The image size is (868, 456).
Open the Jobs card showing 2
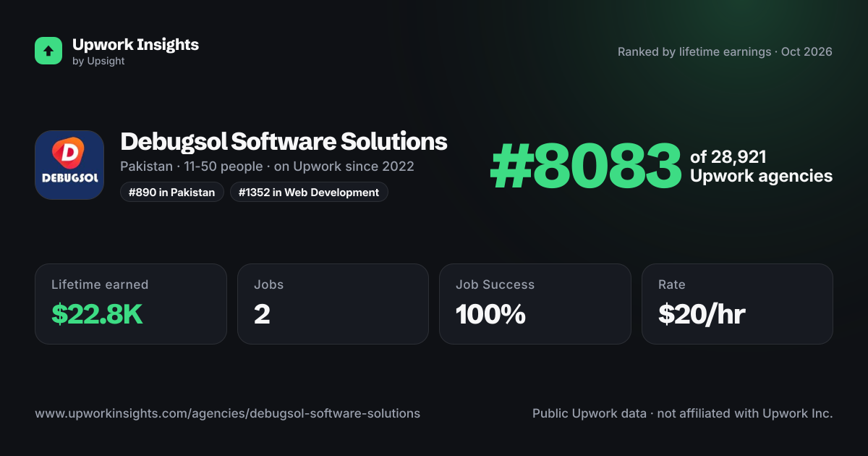(333, 304)
